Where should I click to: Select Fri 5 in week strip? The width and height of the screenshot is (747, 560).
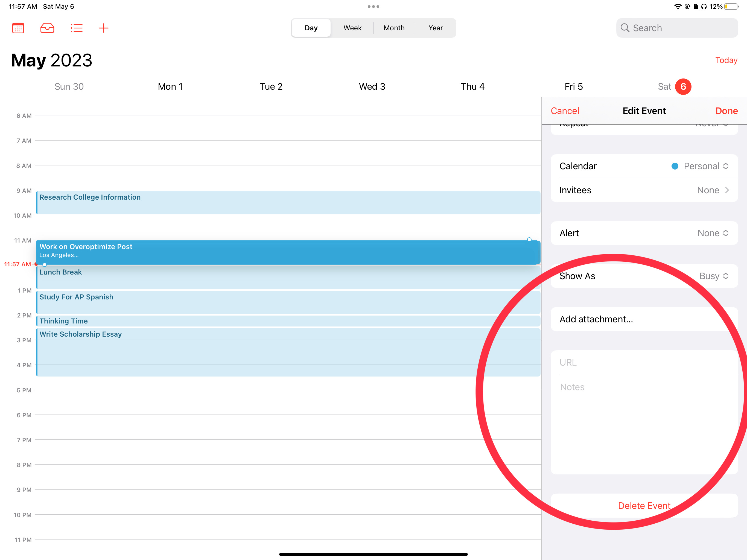(574, 86)
